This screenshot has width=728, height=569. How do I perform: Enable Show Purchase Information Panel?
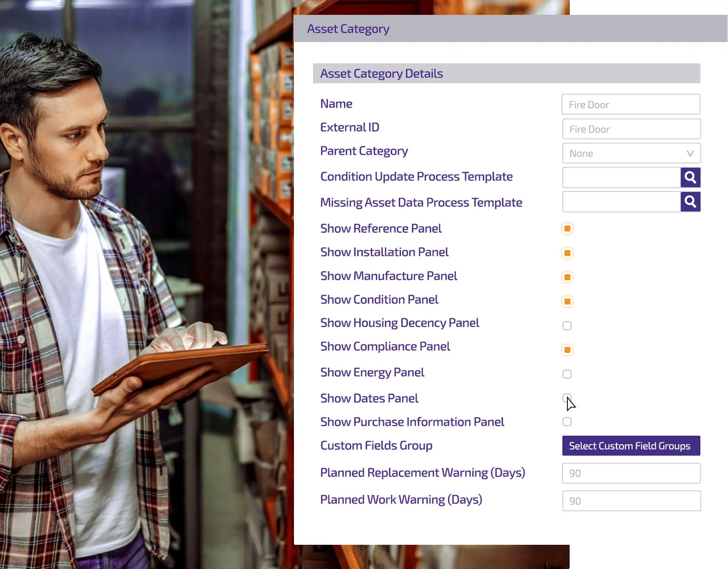pos(567,422)
